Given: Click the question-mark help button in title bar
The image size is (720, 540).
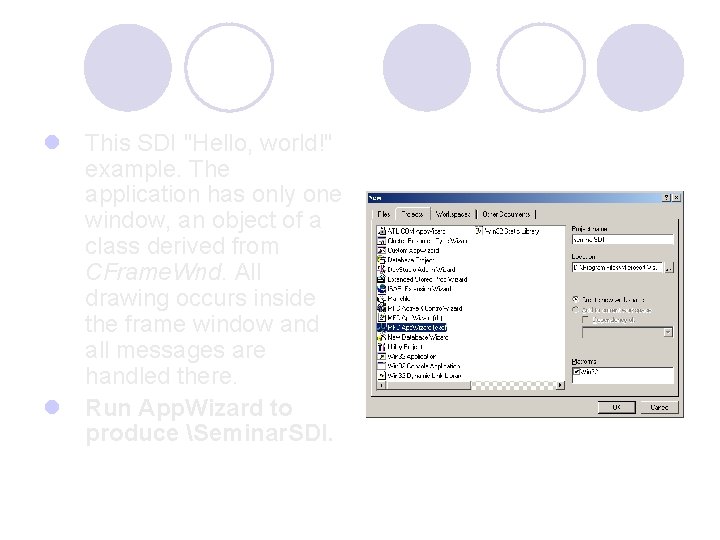Looking at the screenshot, I should click(x=667, y=197).
